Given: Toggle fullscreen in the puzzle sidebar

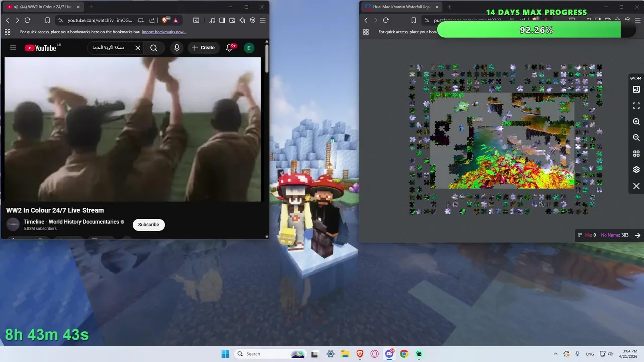Looking at the screenshot, I should point(636,106).
